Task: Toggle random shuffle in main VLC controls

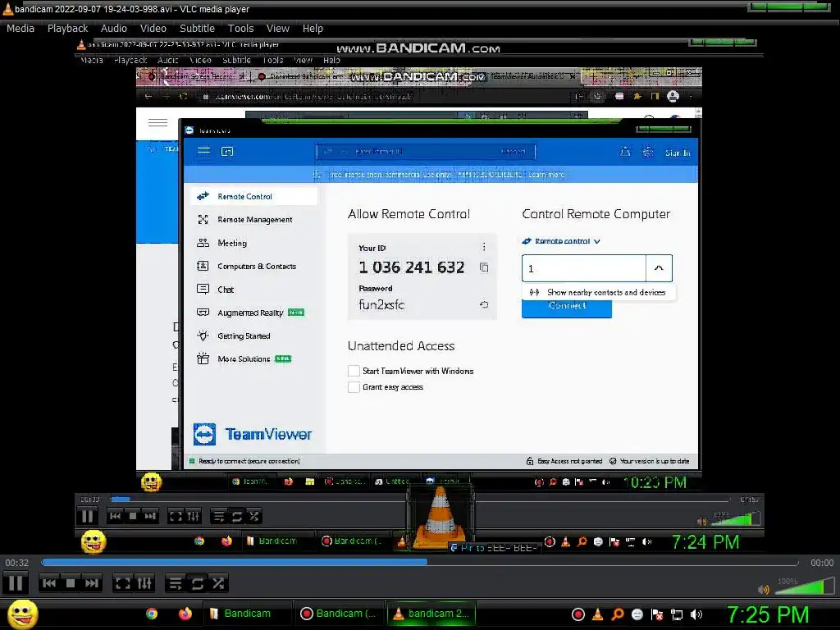Action: (x=218, y=583)
